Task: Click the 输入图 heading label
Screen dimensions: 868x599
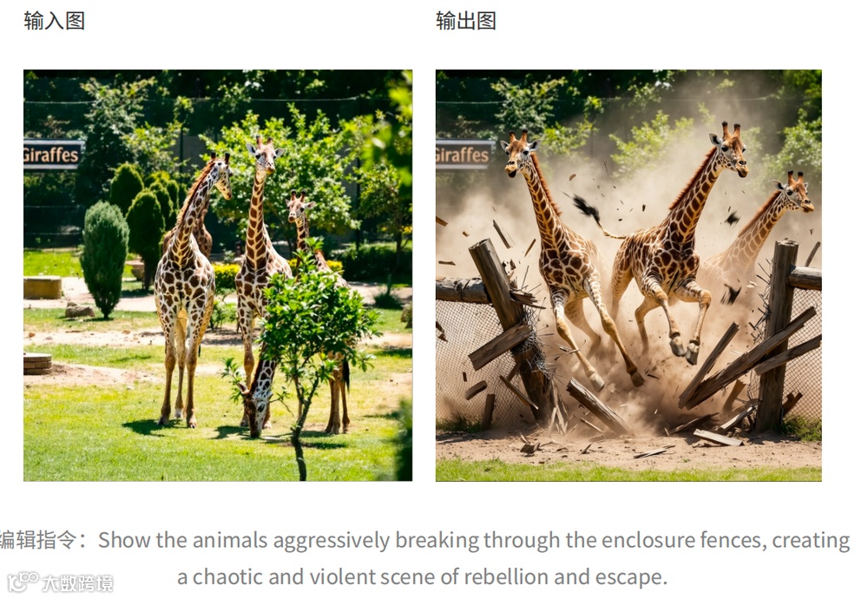Action: click(x=54, y=21)
